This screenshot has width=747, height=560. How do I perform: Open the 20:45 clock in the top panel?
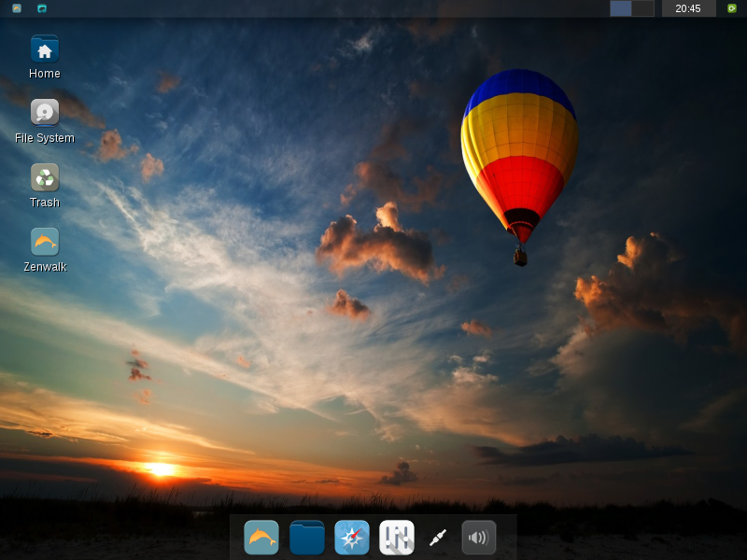(x=688, y=8)
